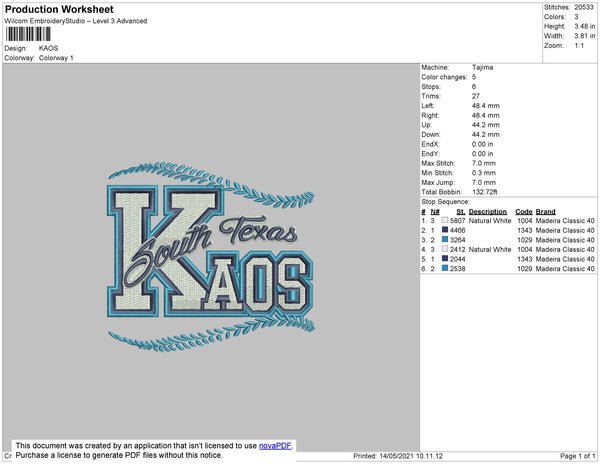This screenshot has height=464, width=600.
Task: Select the KAOS embroidery design preview
Action: coord(211,257)
